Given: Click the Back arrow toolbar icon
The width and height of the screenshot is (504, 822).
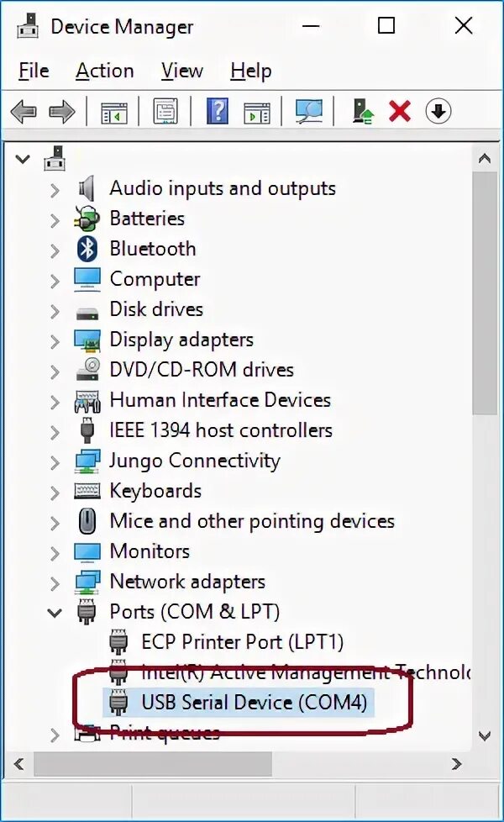Looking at the screenshot, I should [23, 111].
